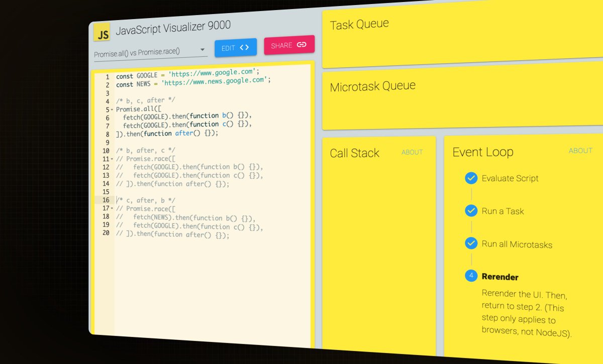Click code line 2 defining const NEWS

(194, 82)
